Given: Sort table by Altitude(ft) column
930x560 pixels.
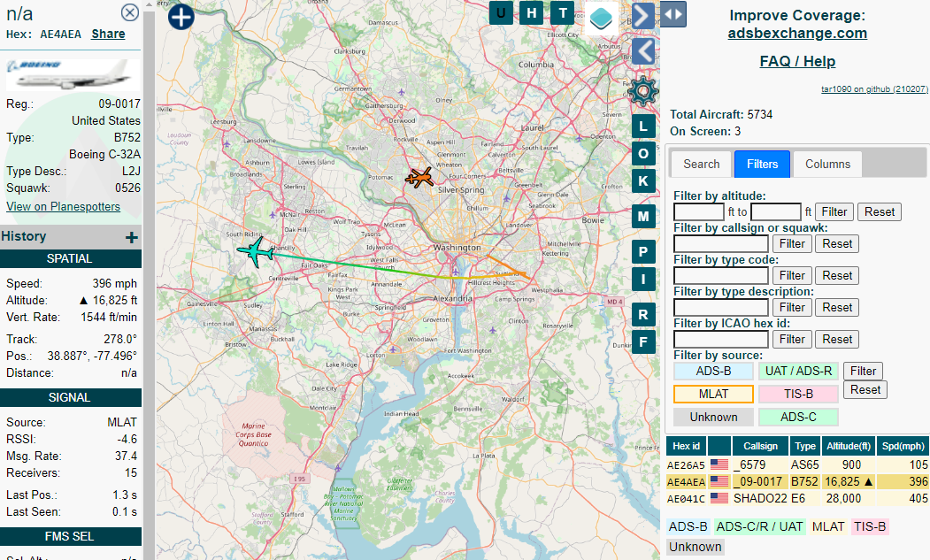Looking at the screenshot, I should (849, 446).
